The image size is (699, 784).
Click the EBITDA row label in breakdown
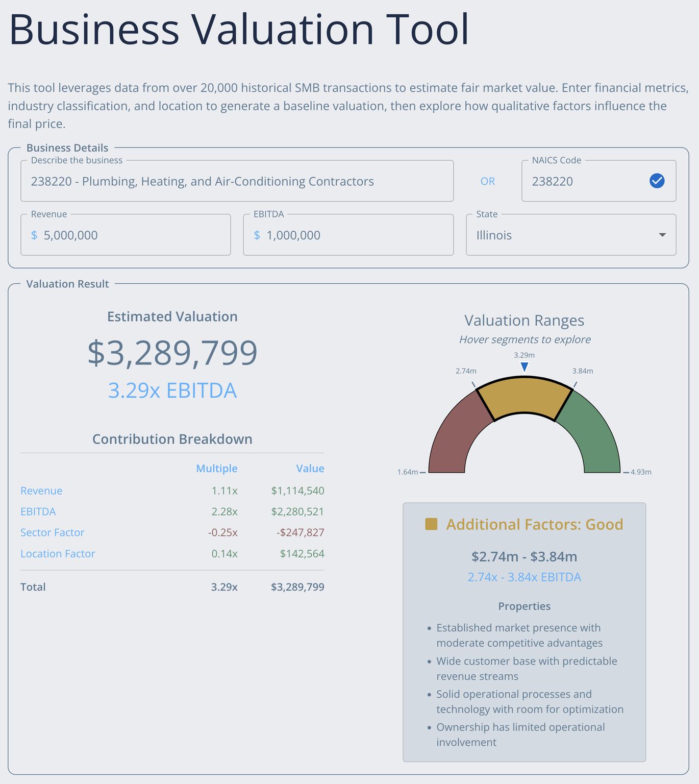38,512
